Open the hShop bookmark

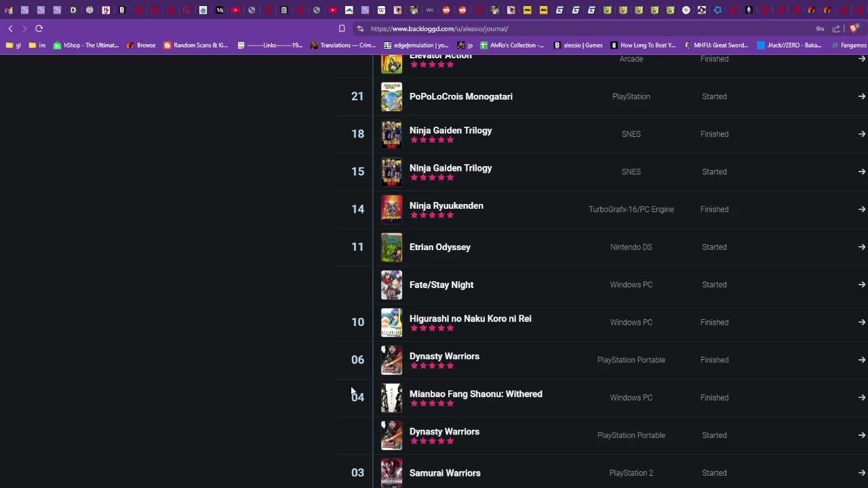pyautogui.click(x=86, y=45)
